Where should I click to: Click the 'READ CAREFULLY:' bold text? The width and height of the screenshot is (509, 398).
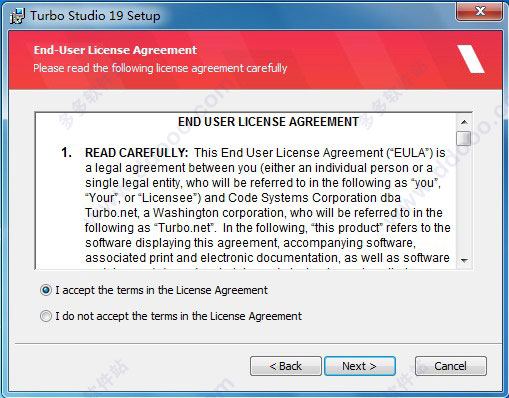point(137,153)
